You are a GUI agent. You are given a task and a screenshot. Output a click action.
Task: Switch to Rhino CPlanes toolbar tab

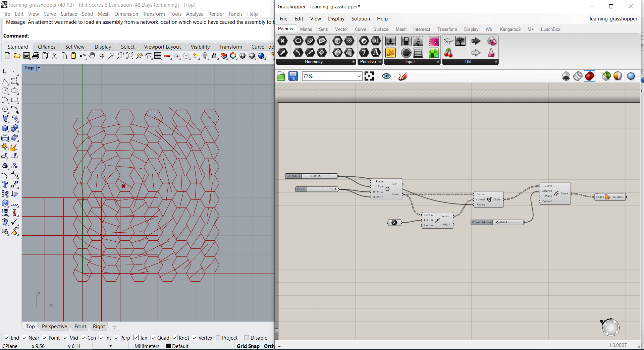pyautogui.click(x=47, y=47)
